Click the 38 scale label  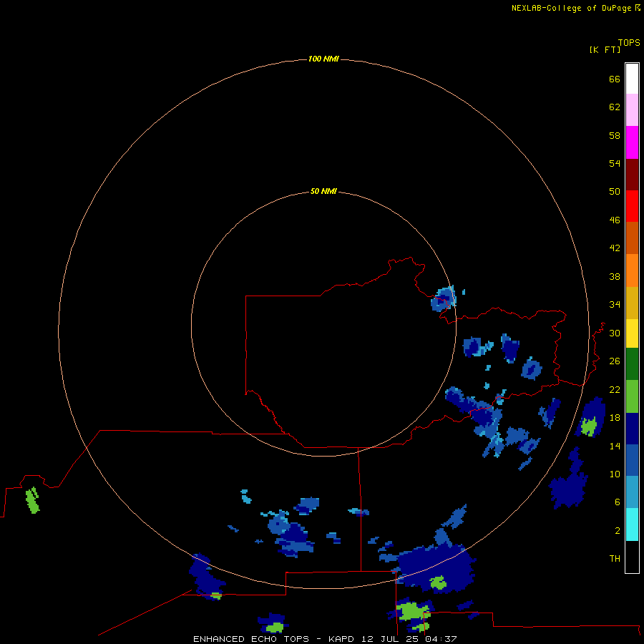click(x=615, y=276)
